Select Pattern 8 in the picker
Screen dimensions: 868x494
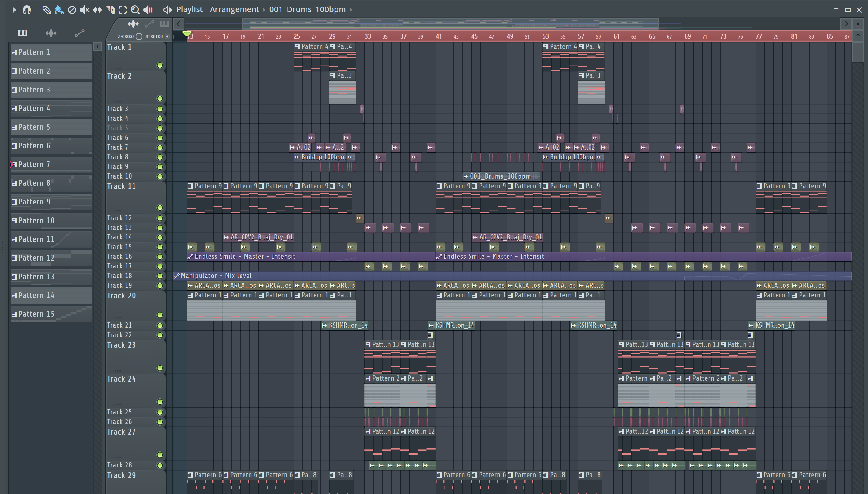click(x=51, y=183)
